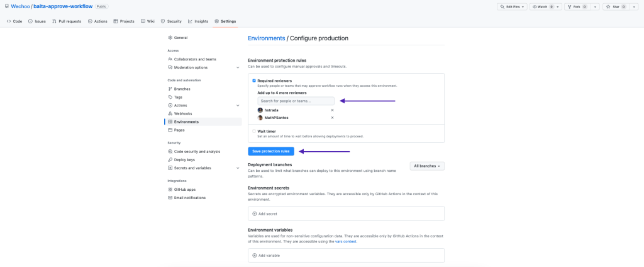Enable the Wait timer checkbox
Image resolution: width=644 pixels, height=267 pixels.
click(254, 131)
